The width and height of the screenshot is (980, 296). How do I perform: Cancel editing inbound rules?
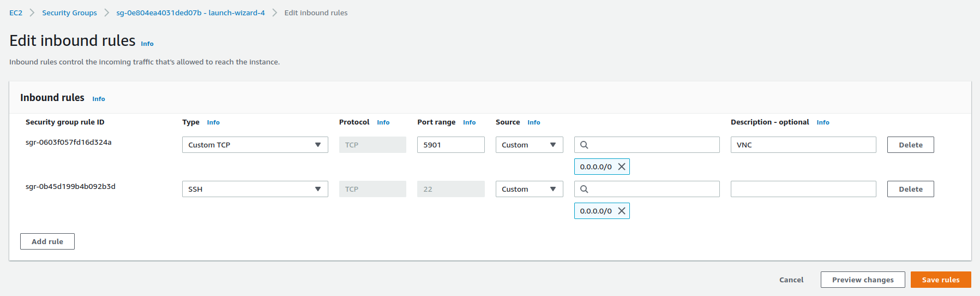tap(791, 280)
